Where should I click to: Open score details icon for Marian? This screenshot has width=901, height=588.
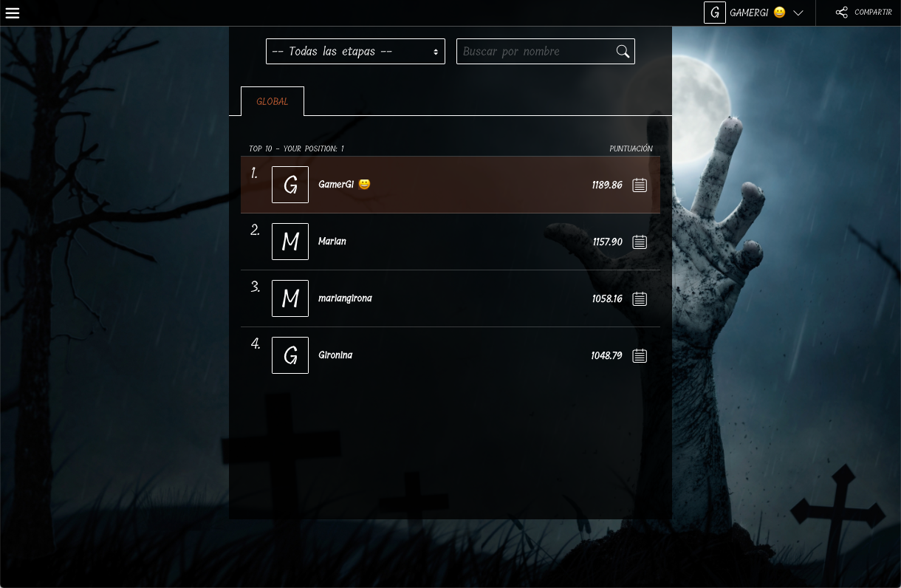click(640, 242)
